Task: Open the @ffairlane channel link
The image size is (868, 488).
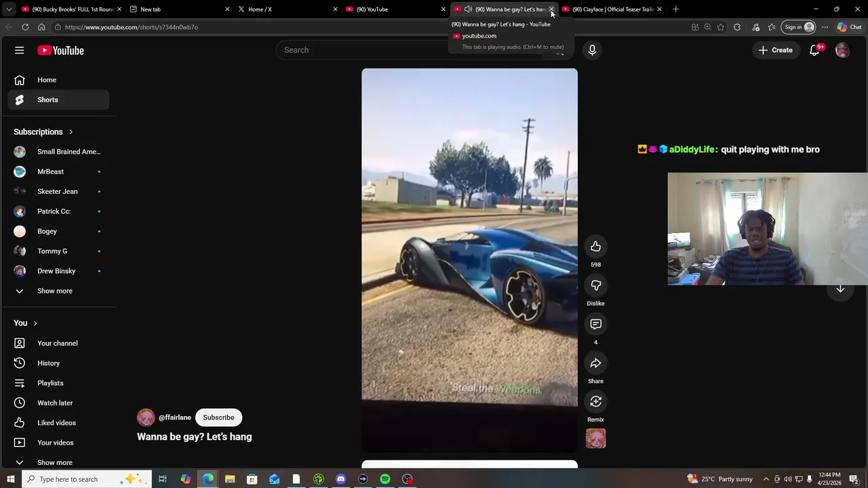Action: tap(174, 418)
